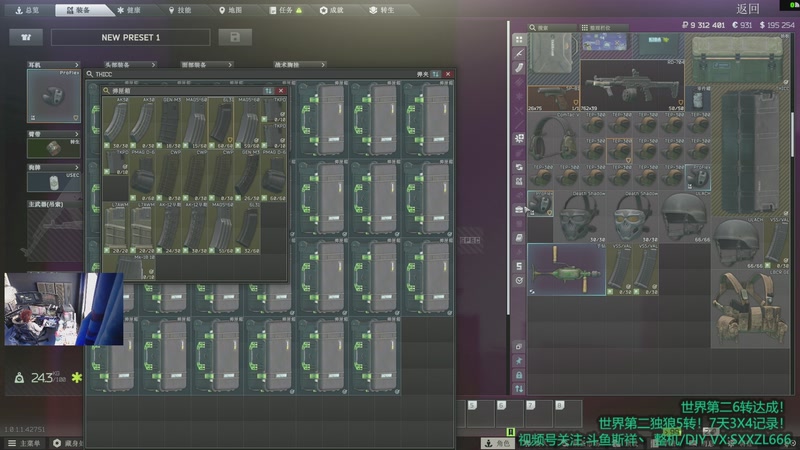
Task: Sort items in the 弹匣箱 magazine case window
Action: 268,91
